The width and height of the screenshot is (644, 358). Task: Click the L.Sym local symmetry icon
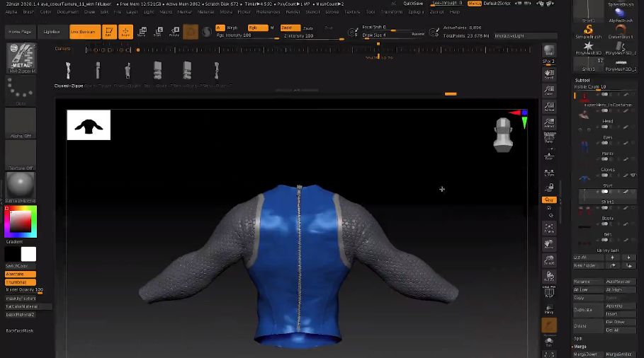549,173
